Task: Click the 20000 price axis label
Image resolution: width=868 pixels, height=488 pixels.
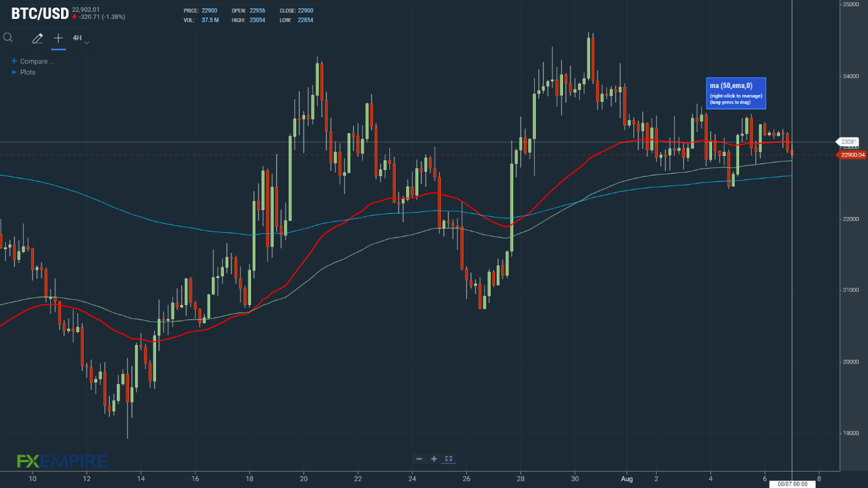Action: click(851, 362)
